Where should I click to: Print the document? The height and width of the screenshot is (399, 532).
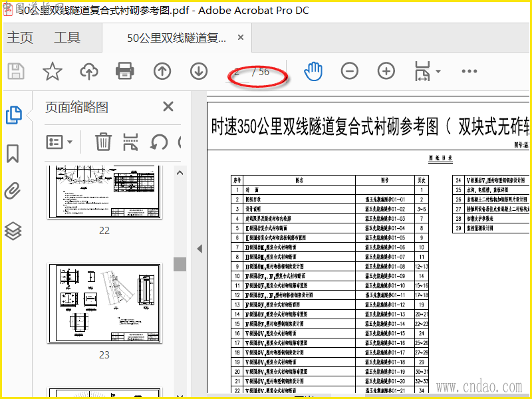tap(125, 71)
